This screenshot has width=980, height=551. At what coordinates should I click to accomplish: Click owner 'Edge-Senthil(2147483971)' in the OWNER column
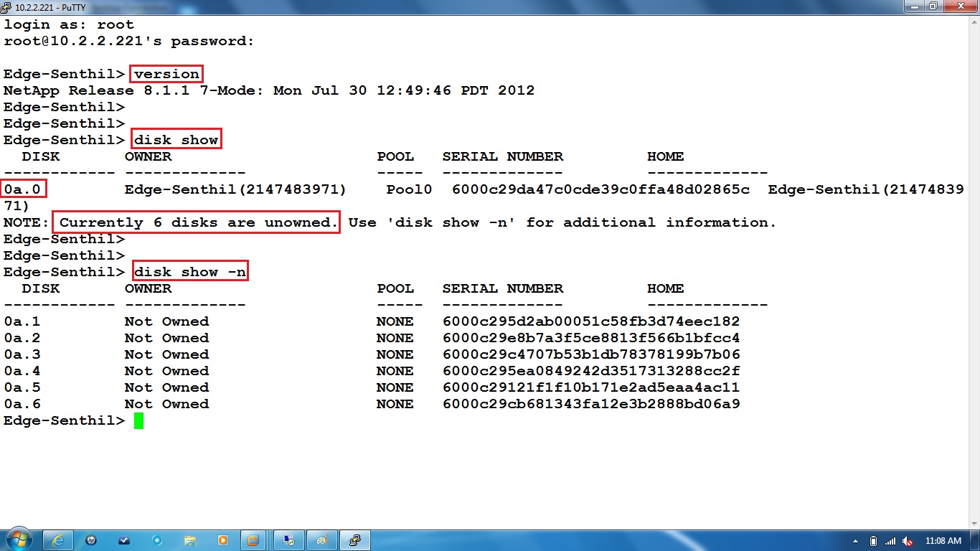click(x=235, y=189)
